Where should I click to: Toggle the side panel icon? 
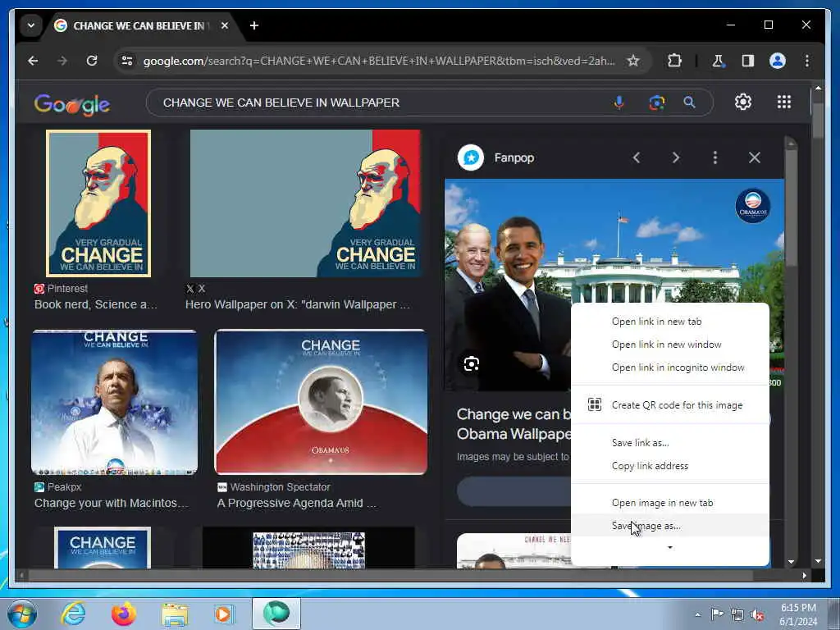coord(748,61)
